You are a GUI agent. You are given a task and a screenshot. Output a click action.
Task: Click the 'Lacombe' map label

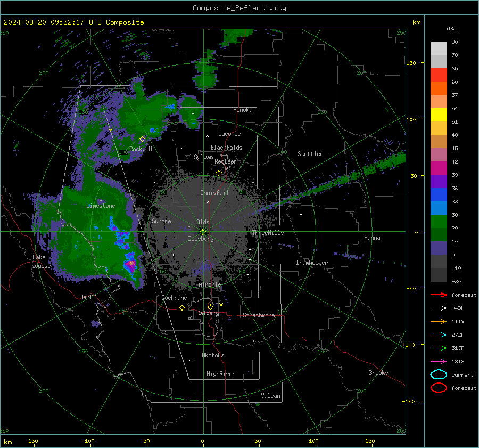click(229, 134)
